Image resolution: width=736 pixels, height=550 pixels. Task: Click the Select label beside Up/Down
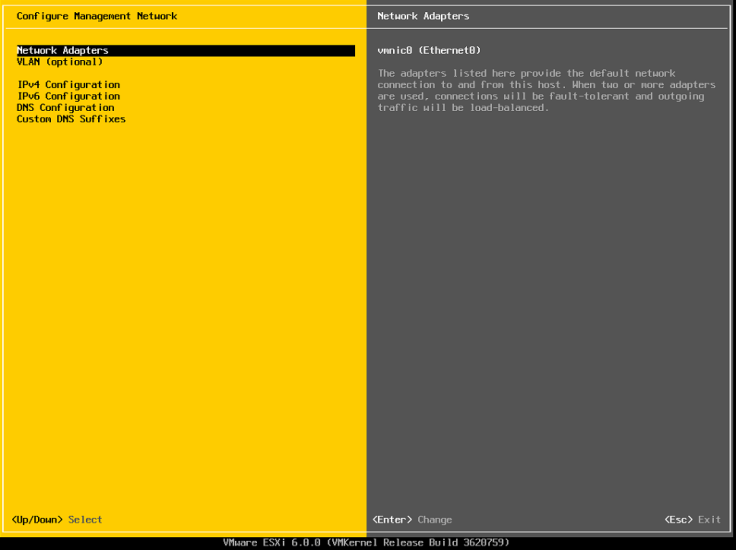point(85,520)
